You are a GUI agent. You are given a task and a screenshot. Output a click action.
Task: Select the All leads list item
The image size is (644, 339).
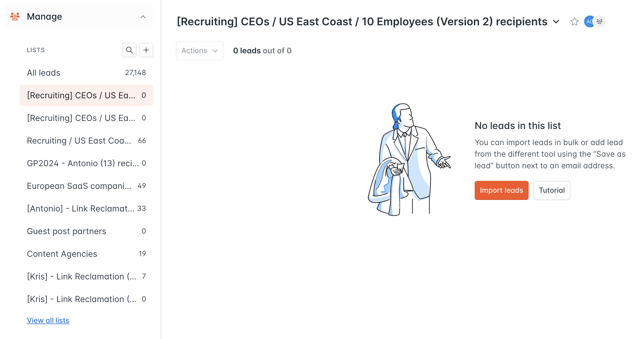44,73
